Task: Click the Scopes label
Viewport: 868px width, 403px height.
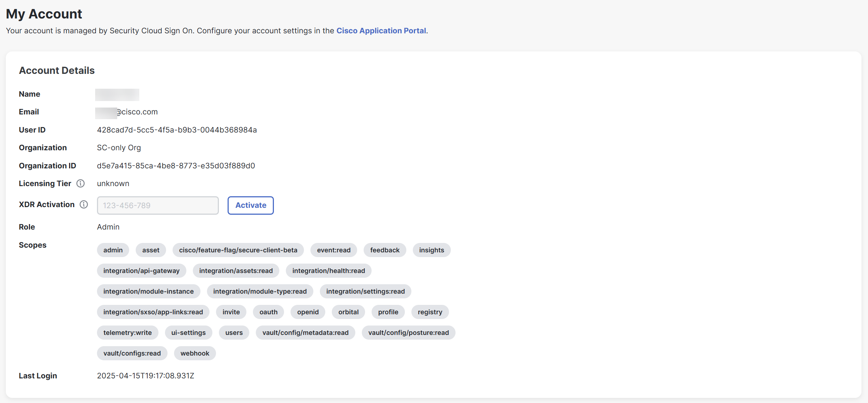Action: [33, 245]
